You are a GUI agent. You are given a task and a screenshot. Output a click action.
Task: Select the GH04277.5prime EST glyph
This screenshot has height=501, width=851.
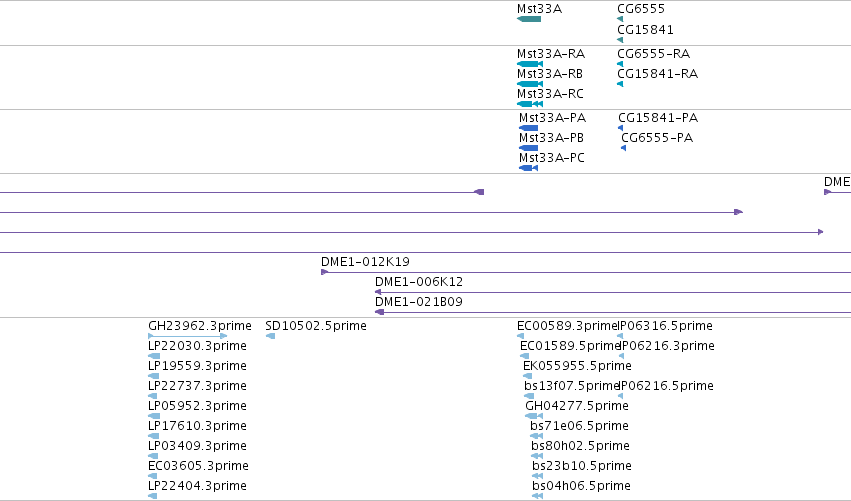[x=534, y=416]
